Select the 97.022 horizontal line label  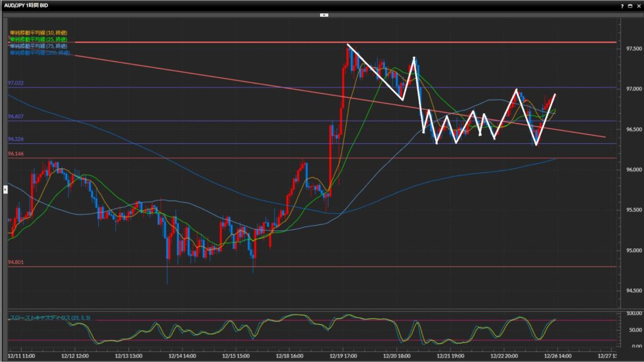pos(15,83)
